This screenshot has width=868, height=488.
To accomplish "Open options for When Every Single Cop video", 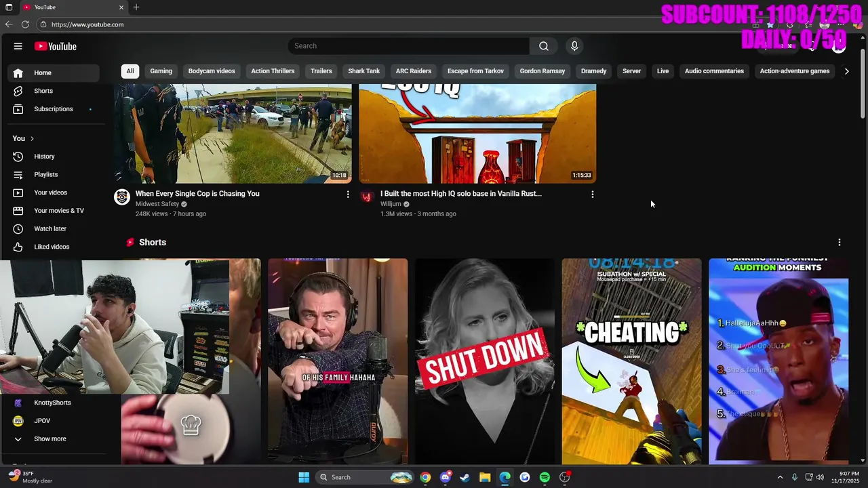I will pyautogui.click(x=348, y=195).
